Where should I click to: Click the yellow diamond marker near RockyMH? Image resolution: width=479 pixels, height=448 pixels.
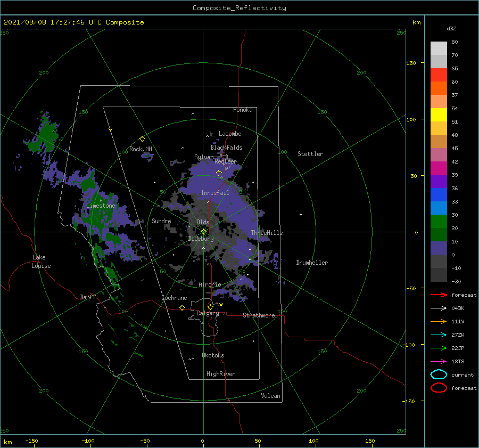142,139
